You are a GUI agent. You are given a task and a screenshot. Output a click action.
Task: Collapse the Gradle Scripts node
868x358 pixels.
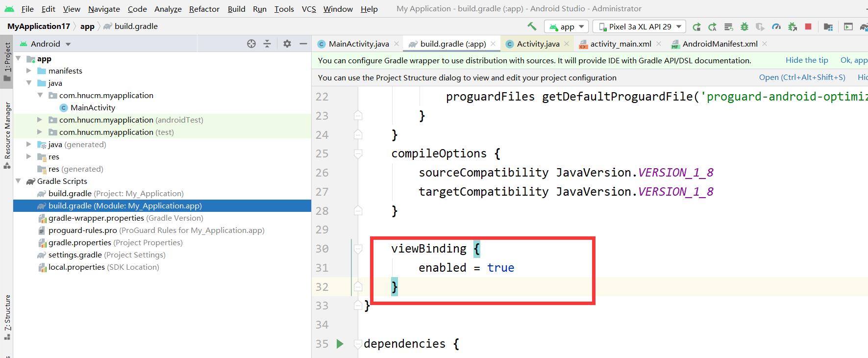pyautogui.click(x=18, y=181)
